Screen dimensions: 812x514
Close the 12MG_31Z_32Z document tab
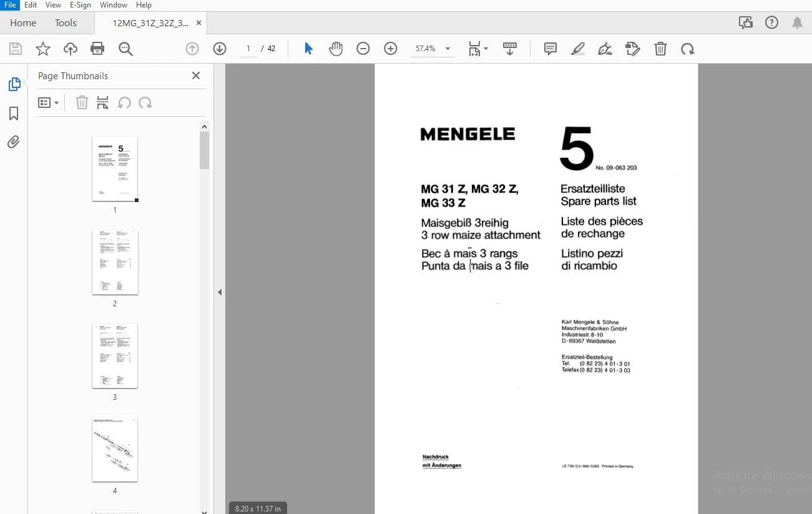(x=199, y=23)
